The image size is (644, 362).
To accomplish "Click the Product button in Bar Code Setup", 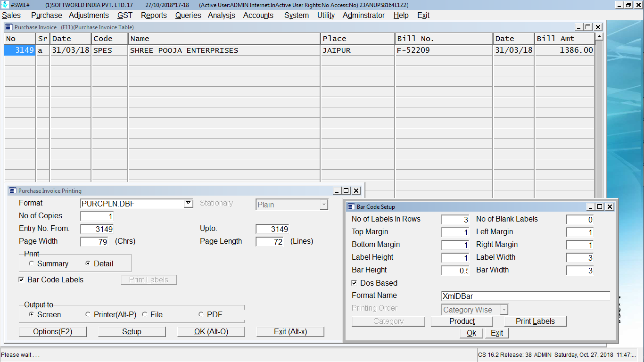I will click(462, 321).
